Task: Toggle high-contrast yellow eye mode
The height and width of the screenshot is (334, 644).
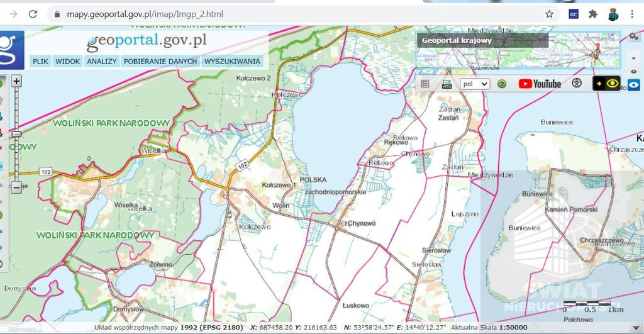Action: [x=606, y=84]
